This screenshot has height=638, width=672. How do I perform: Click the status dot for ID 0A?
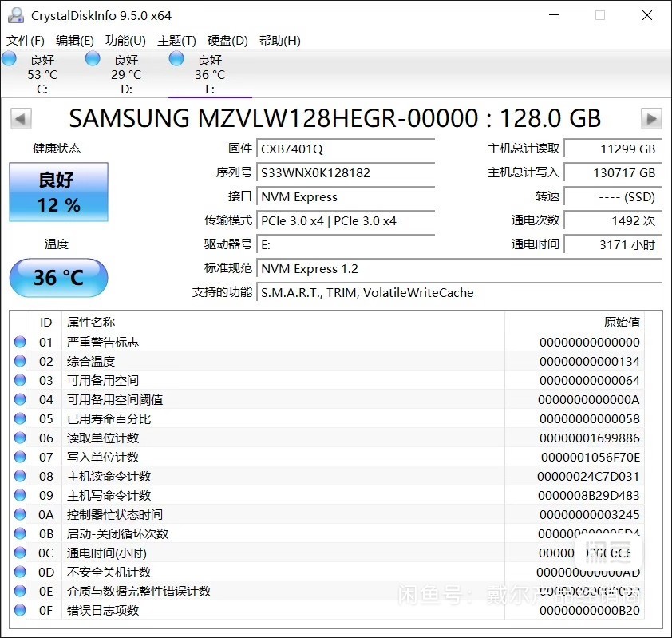pyautogui.click(x=20, y=514)
